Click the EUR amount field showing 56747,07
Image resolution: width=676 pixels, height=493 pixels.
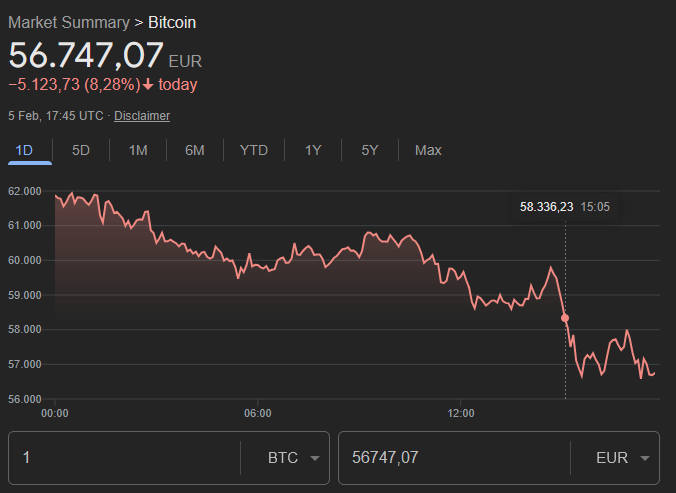coord(455,458)
